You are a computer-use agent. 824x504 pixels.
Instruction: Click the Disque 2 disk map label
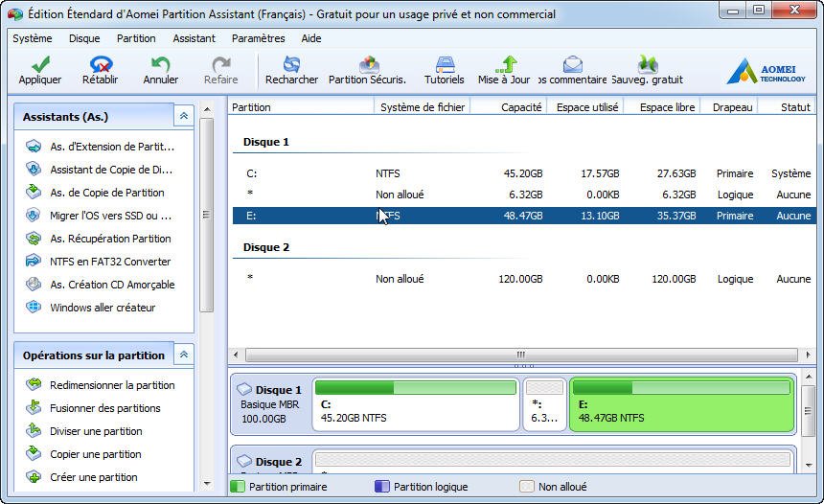pyautogui.click(x=270, y=462)
